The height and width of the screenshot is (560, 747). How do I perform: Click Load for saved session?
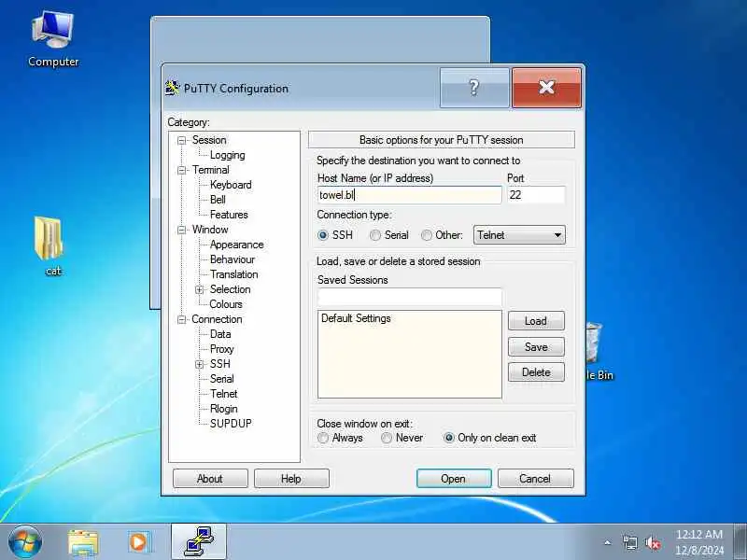click(x=536, y=321)
